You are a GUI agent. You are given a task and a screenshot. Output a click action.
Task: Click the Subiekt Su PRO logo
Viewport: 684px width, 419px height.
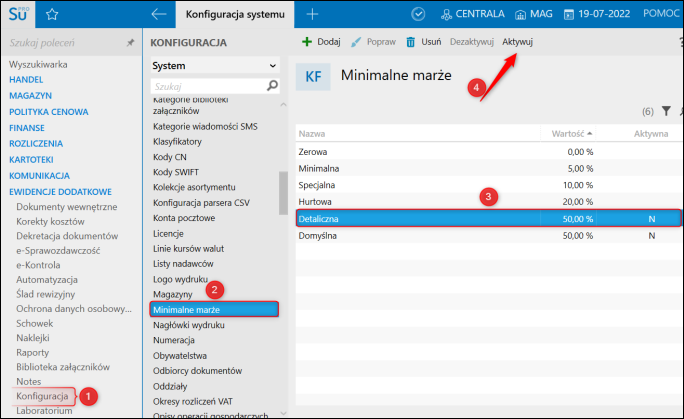coord(18,14)
